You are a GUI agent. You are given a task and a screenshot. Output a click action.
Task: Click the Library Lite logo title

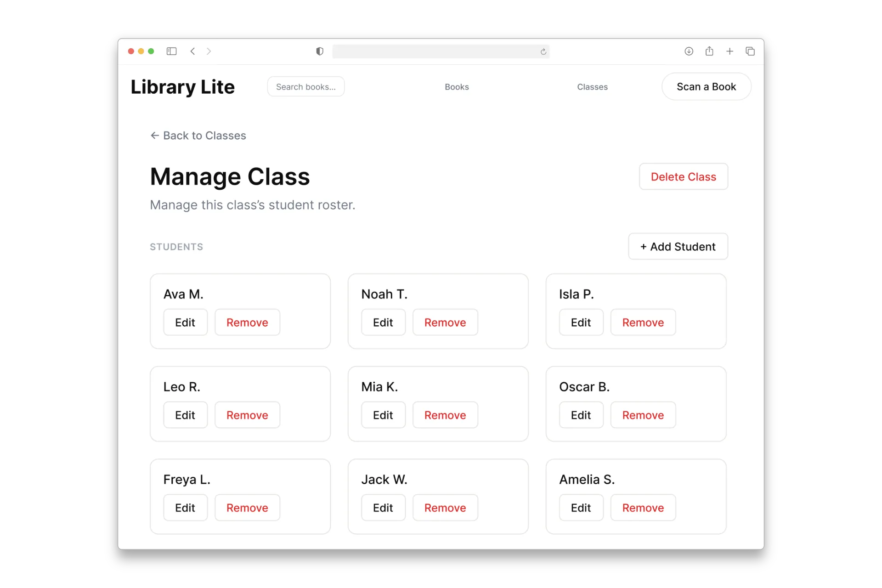[182, 87]
